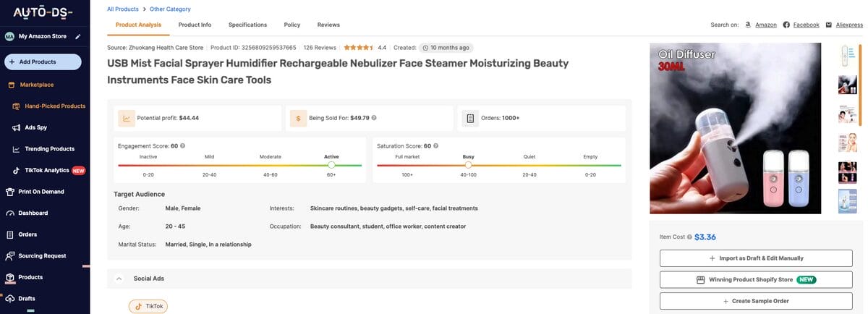Switch to the Reviews tab
Screen dimensions: 868x314
[x=328, y=25]
